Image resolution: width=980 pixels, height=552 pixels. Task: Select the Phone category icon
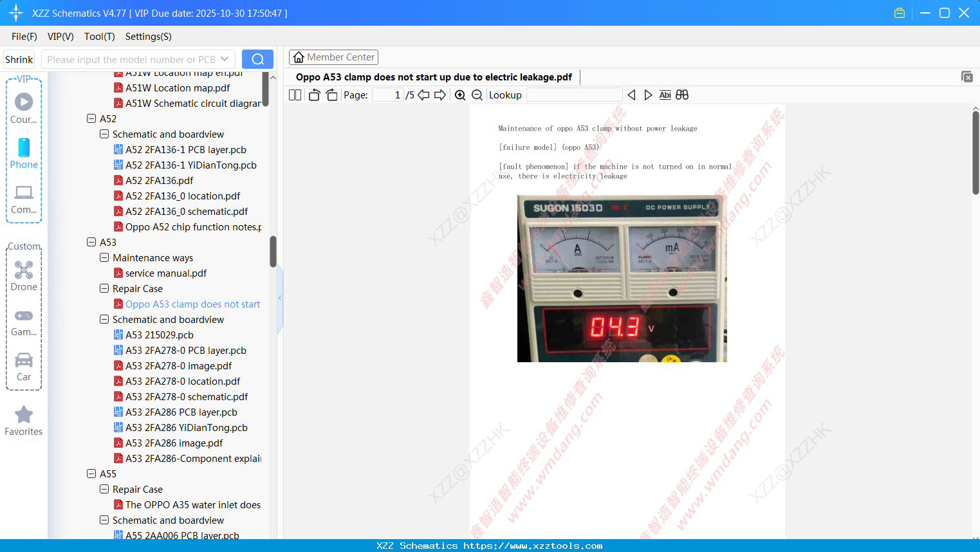click(x=24, y=153)
